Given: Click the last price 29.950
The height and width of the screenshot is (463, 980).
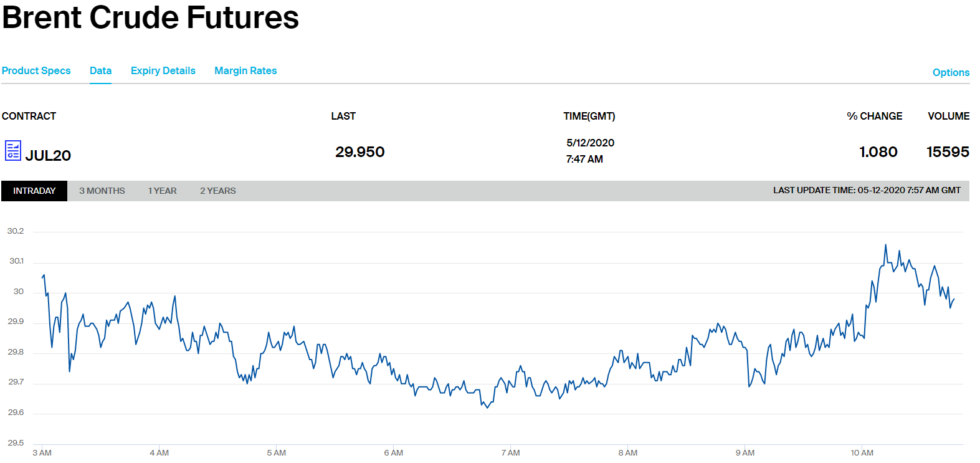Looking at the screenshot, I should coord(360,152).
